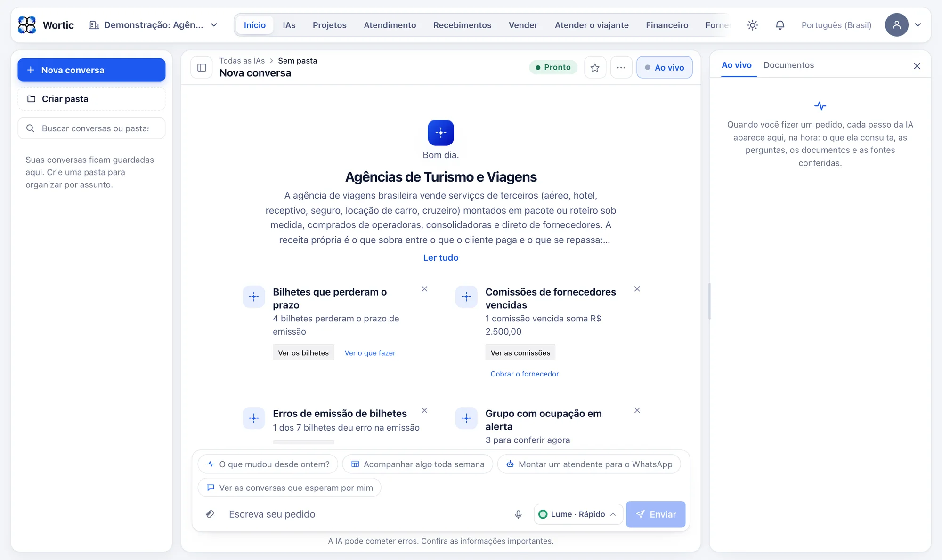942x560 pixels.
Task: Click the Escreva seu pedido input field
Action: 365,514
